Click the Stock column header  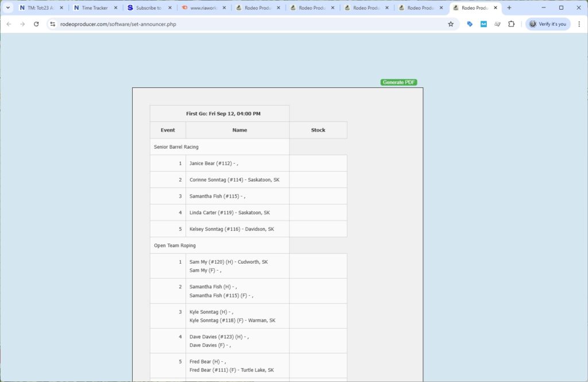[x=318, y=130]
